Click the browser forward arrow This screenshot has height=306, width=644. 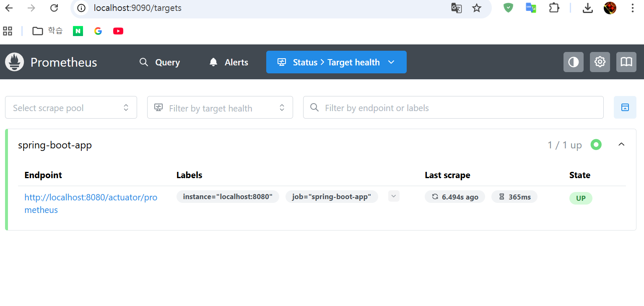coord(31,8)
